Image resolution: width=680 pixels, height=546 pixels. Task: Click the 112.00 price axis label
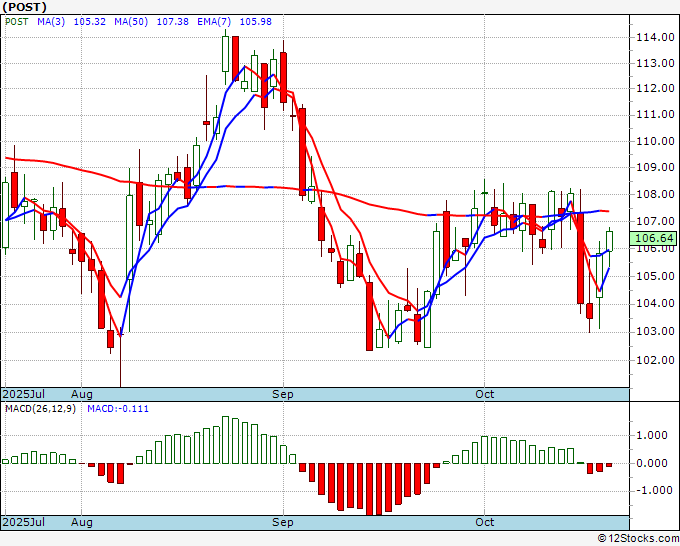655,88
